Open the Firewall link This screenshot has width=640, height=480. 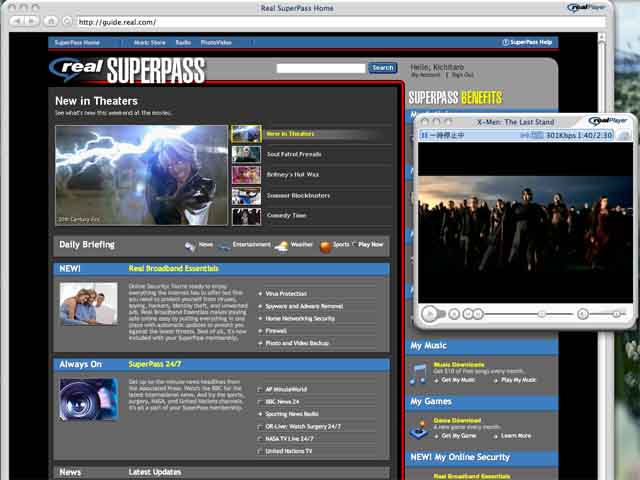pos(276,331)
